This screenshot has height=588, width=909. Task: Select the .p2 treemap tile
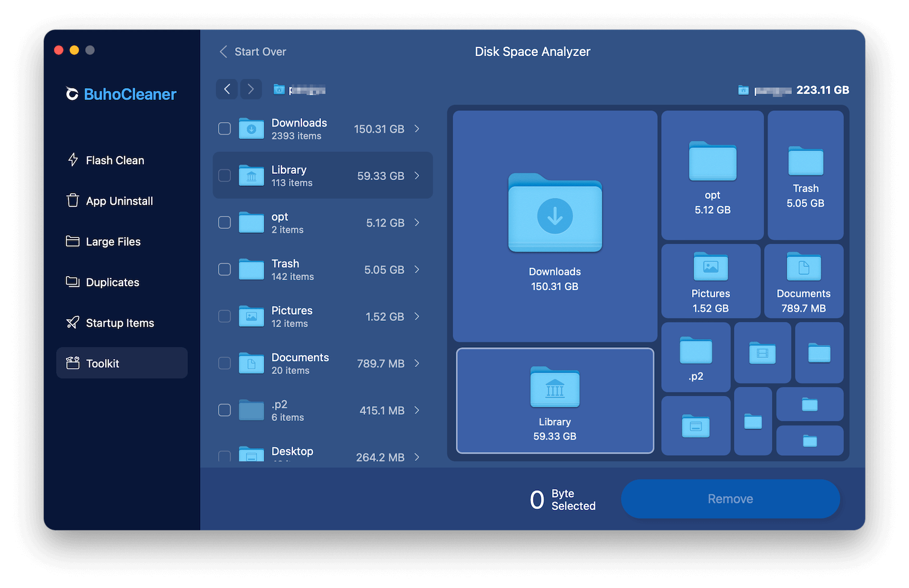(x=696, y=357)
